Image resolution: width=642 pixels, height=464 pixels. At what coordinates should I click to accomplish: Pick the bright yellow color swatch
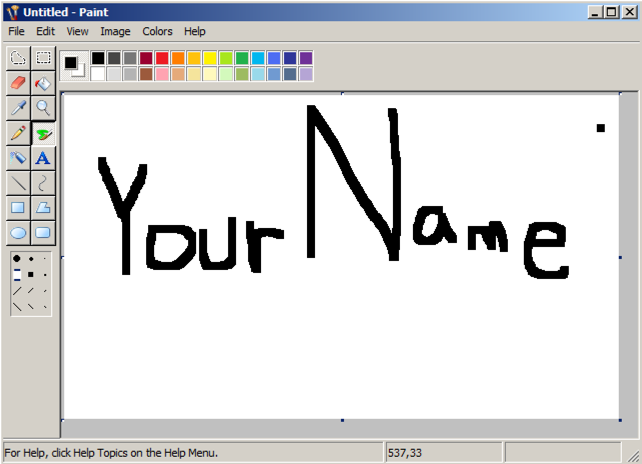point(210,58)
